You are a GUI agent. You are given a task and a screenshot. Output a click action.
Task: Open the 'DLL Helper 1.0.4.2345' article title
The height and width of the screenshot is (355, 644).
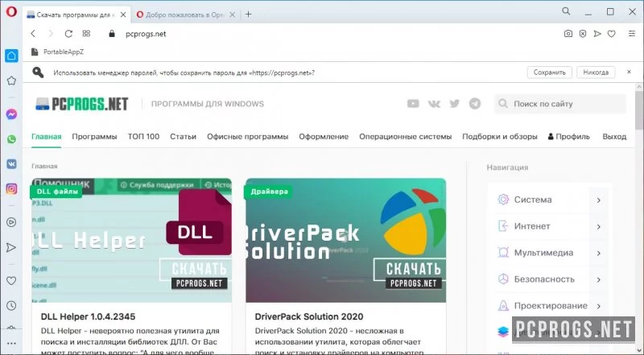[88, 316]
